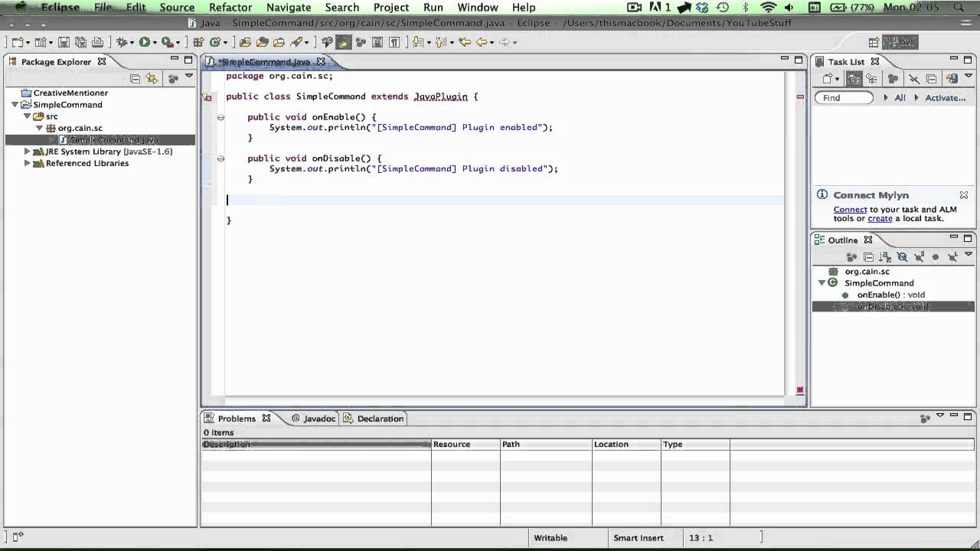Toggle Show Whitespace Characters pilcrow button
The width and height of the screenshot is (980, 551).
coord(394,42)
